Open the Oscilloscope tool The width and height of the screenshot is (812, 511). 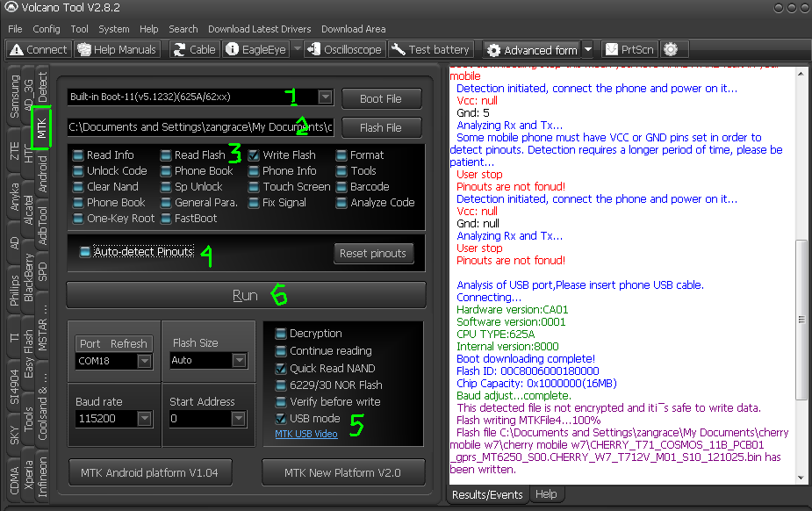click(x=344, y=50)
